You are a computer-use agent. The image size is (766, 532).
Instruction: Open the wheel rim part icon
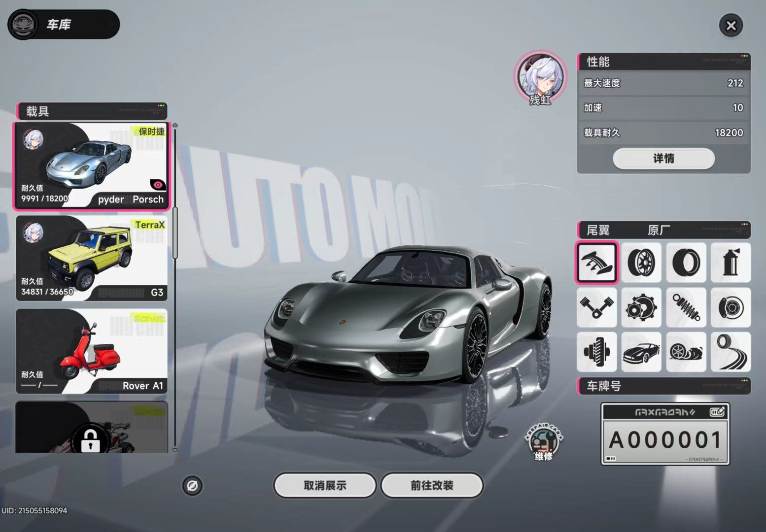(x=641, y=263)
